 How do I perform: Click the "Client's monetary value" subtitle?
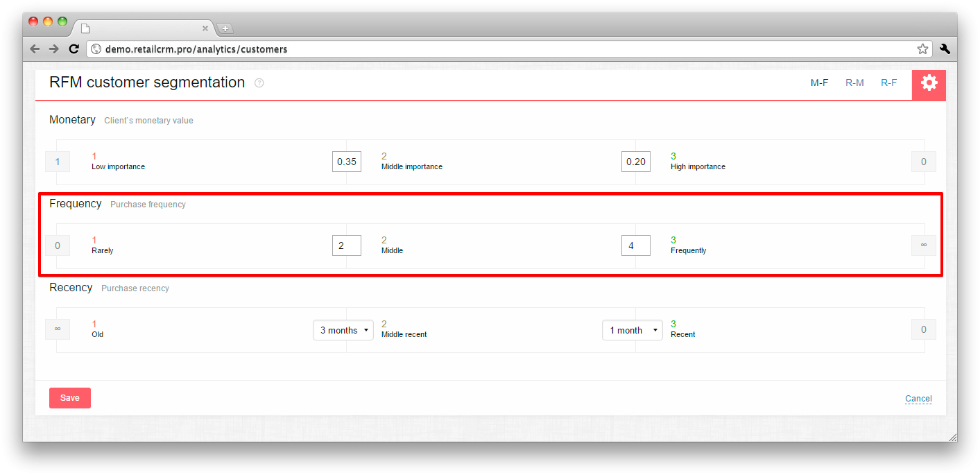coord(148,121)
